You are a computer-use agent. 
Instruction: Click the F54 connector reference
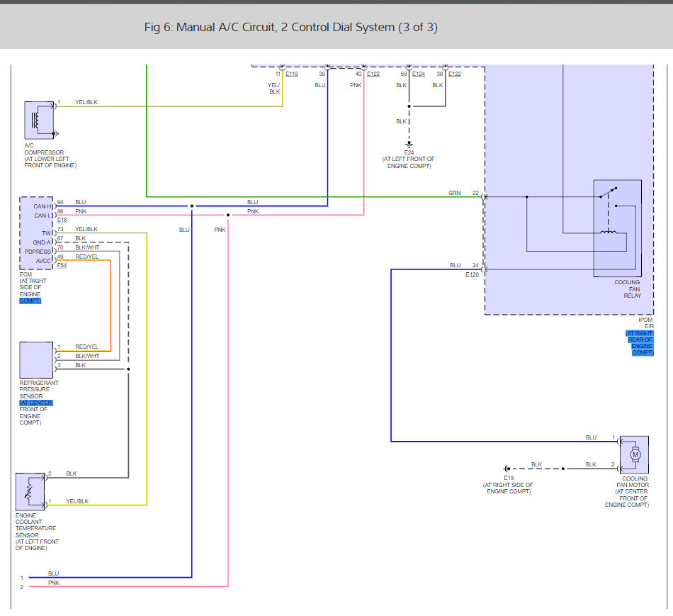[x=62, y=266]
